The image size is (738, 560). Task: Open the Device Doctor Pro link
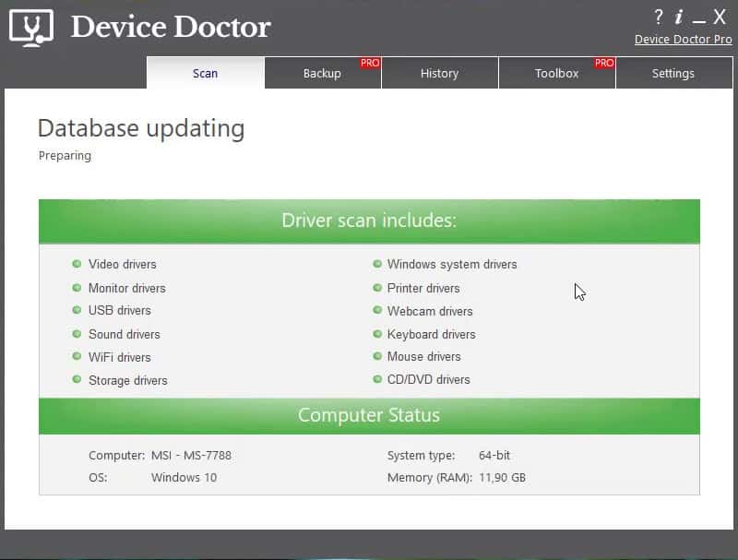pyautogui.click(x=683, y=40)
